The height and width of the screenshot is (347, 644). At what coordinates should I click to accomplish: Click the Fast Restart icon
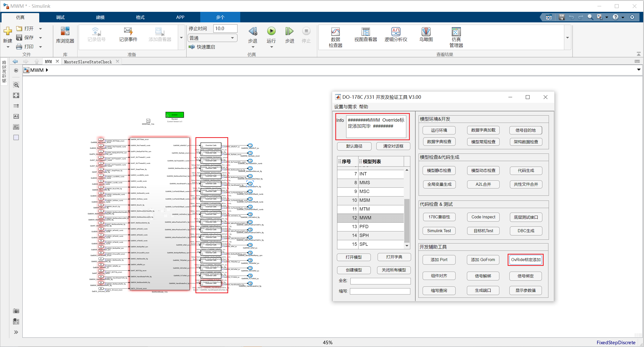(192, 47)
